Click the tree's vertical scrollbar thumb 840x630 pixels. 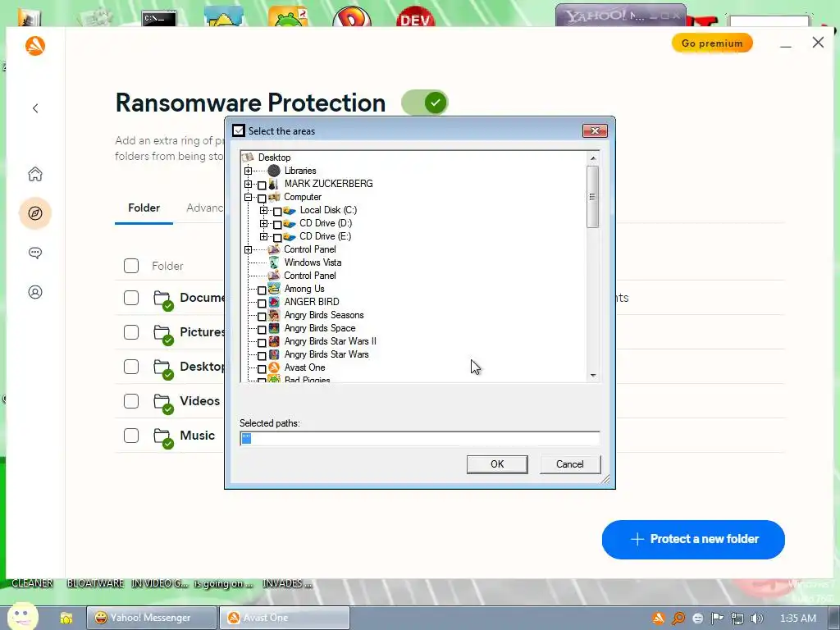click(592, 197)
